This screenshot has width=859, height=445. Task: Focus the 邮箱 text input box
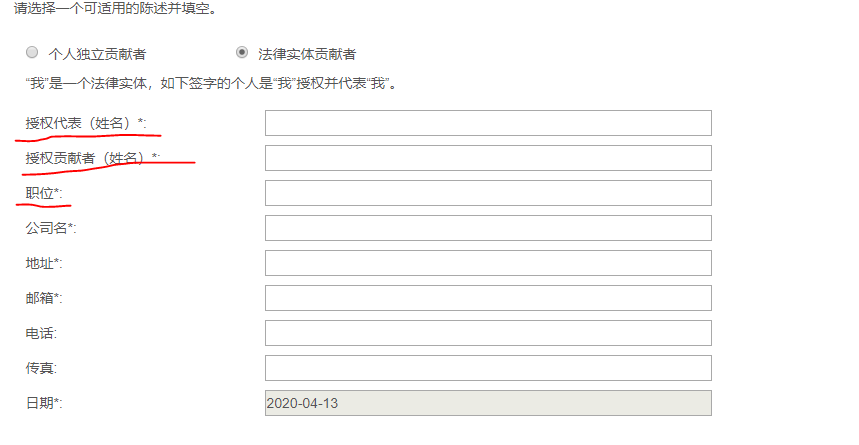(x=488, y=298)
